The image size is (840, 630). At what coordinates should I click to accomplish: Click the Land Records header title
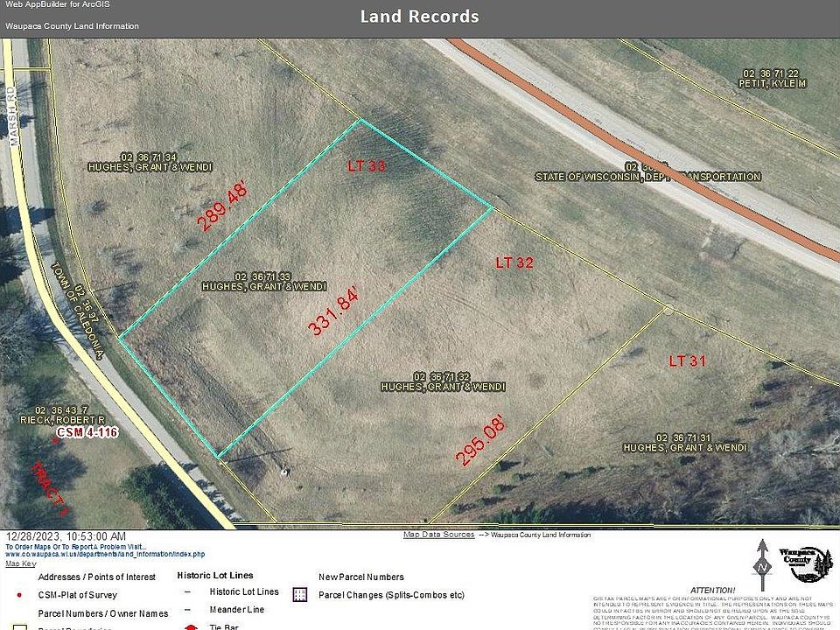(x=419, y=17)
